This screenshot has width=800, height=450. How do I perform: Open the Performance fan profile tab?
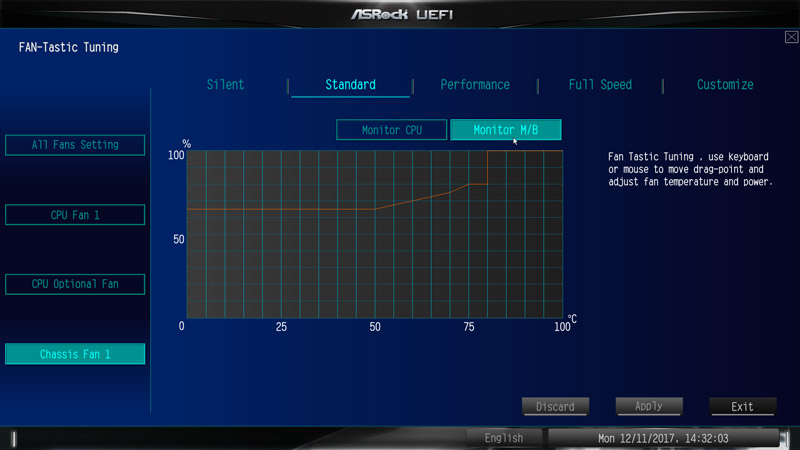pyautogui.click(x=474, y=85)
